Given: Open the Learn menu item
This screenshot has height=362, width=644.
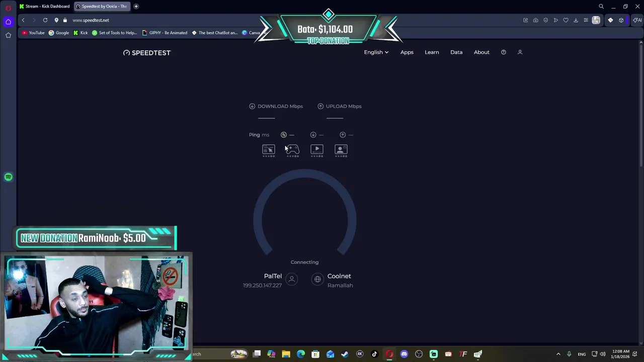Looking at the screenshot, I should click(x=432, y=52).
